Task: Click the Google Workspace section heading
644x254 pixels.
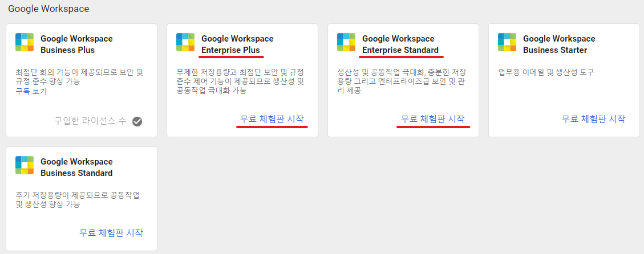Action: coord(48,9)
